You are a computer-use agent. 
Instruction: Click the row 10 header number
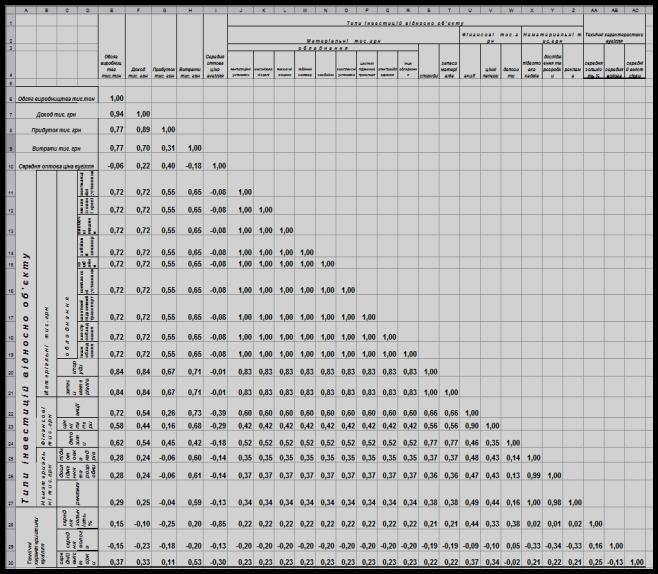pyautogui.click(x=10, y=162)
